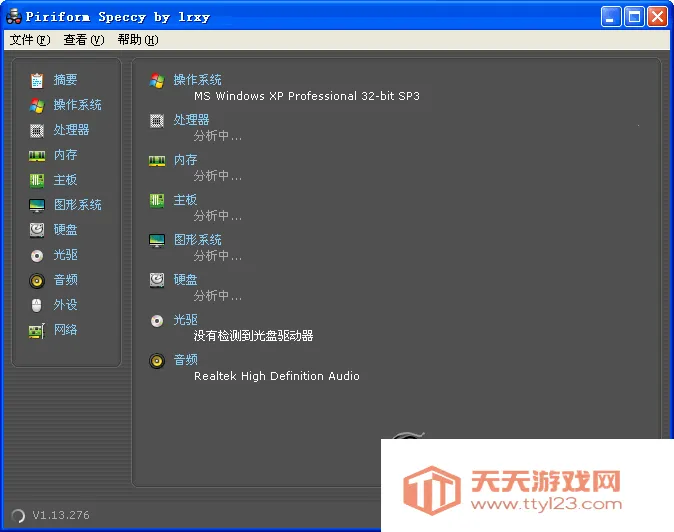Open the 文件 menu
This screenshot has height=532, width=674.
tap(29, 40)
